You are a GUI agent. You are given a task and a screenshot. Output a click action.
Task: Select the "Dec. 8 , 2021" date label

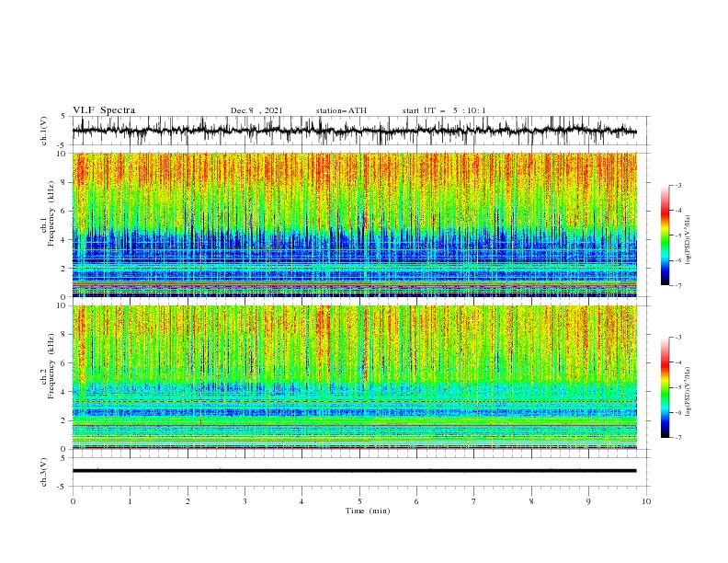[256, 110]
